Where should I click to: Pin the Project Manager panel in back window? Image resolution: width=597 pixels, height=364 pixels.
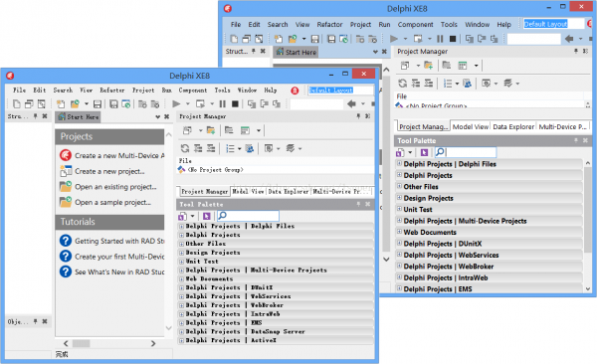pyautogui.click(x=576, y=51)
